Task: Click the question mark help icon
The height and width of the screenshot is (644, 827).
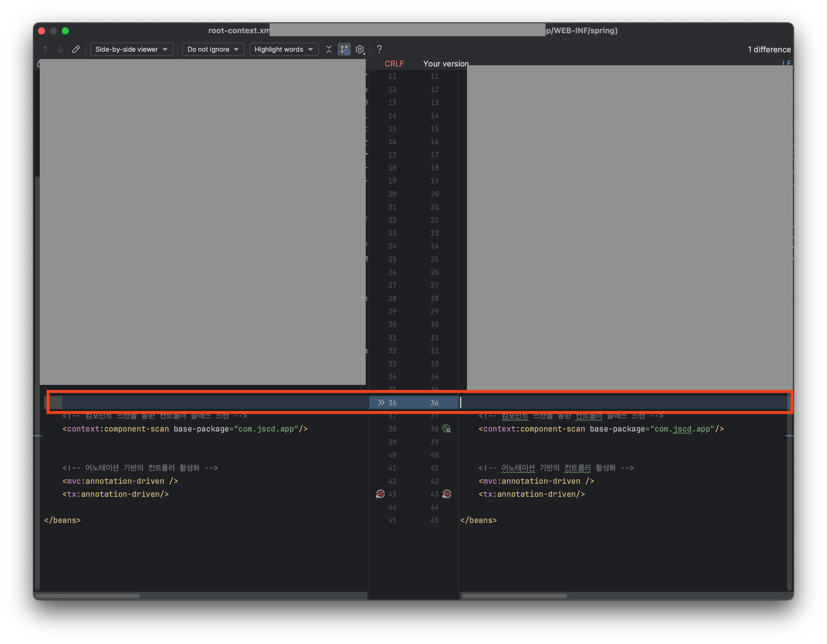Action: 379,49
